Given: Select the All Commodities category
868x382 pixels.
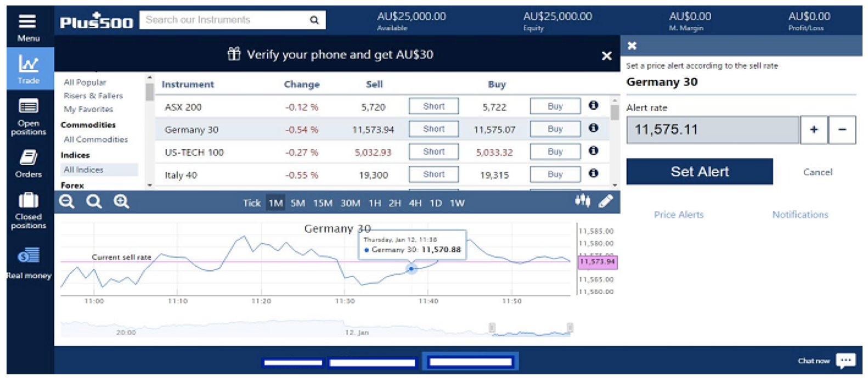Looking at the screenshot, I should coord(96,139).
